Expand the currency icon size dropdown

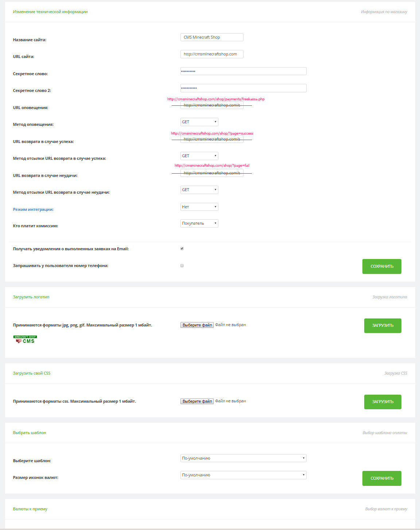pos(243,475)
